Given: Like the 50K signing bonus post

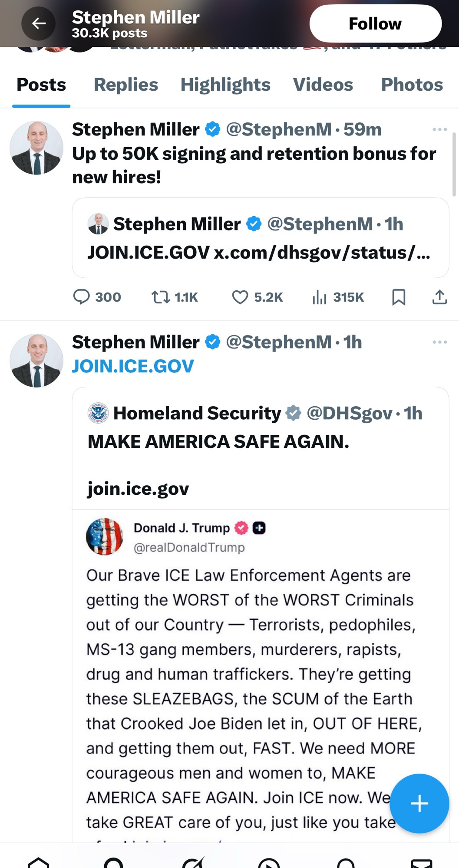Looking at the screenshot, I should (x=257, y=297).
